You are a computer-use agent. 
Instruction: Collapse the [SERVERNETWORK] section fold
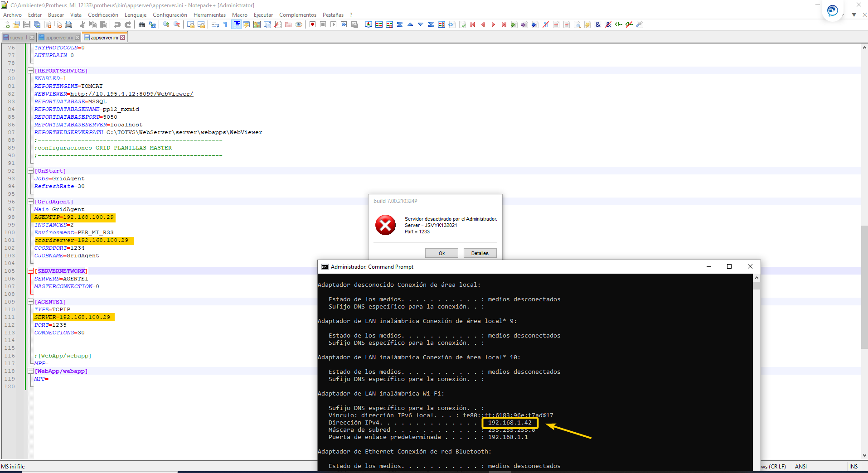coord(30,271)
